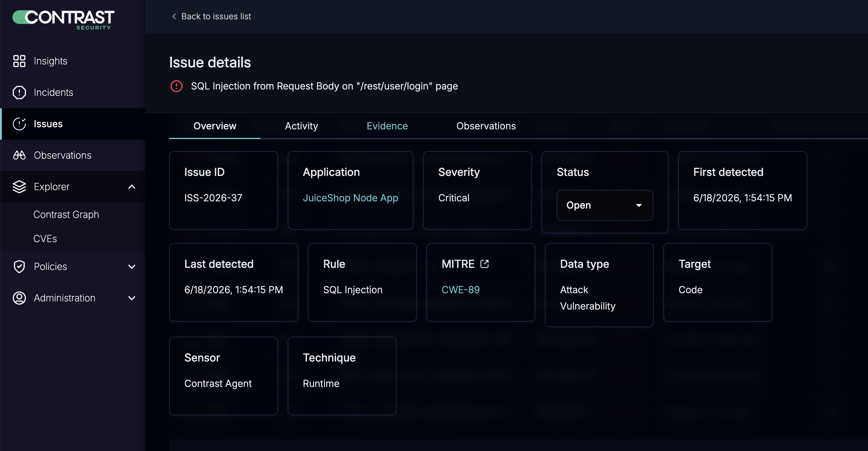The image size is (868, 451).
Task: Click the Contrast Security logo
Action: (x=63, y=20)
